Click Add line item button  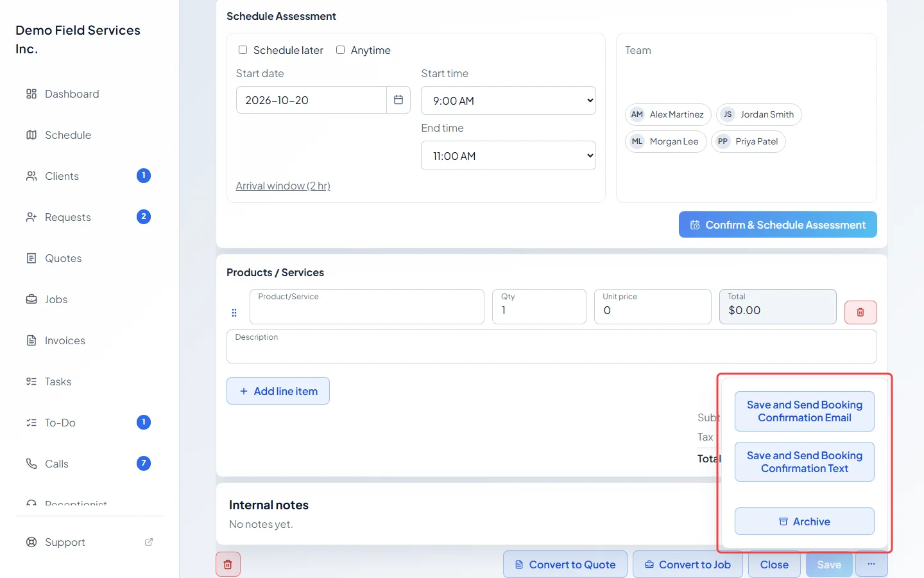pyautogui.click(x=278, y=391)
